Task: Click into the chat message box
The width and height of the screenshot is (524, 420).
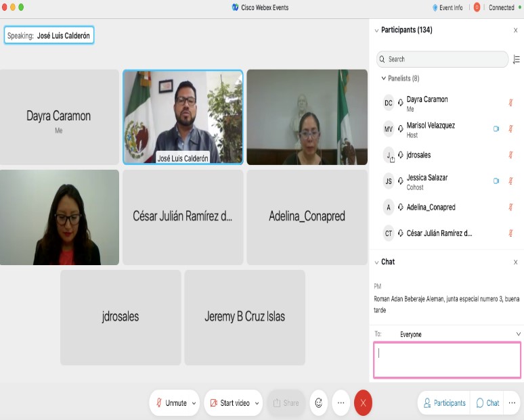Action: tap(447, 360)
